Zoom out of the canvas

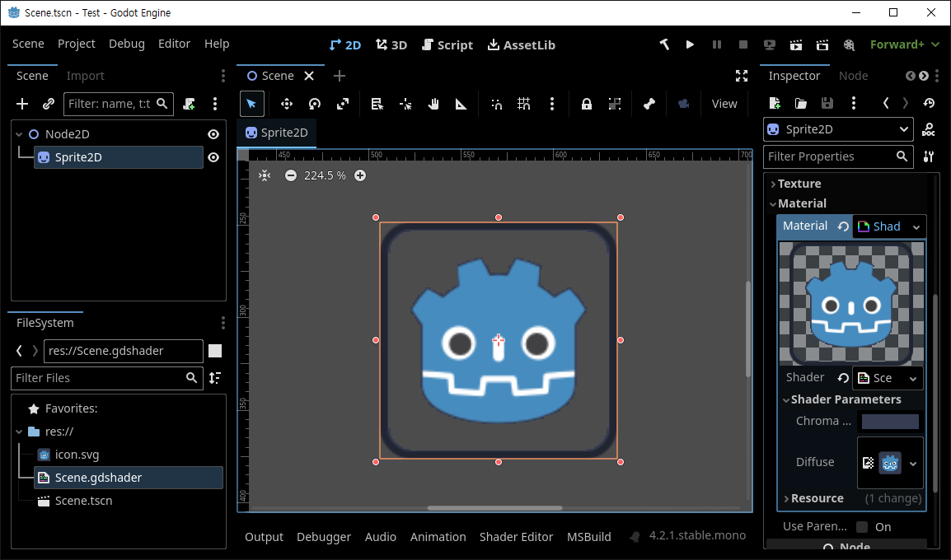point(291,175)
